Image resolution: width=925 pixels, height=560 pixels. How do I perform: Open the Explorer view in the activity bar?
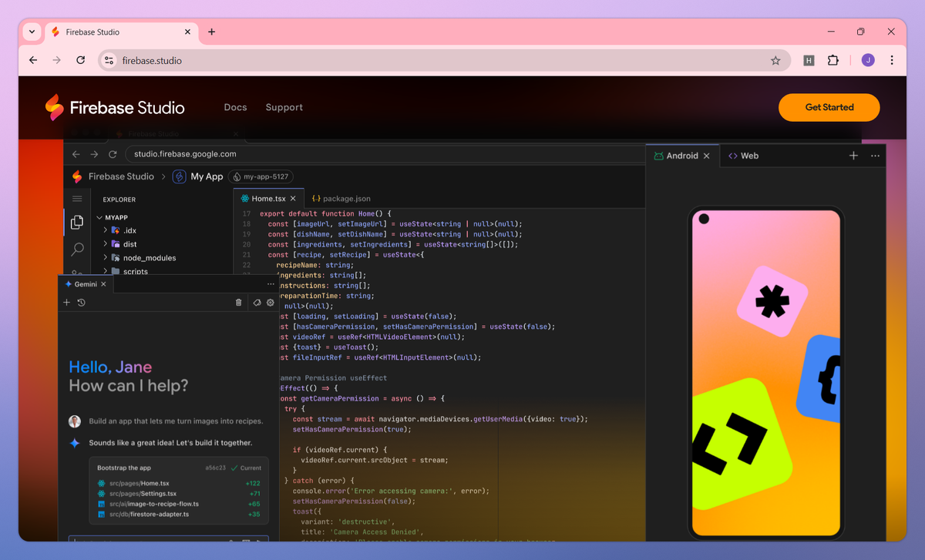(x=77, y=222)
